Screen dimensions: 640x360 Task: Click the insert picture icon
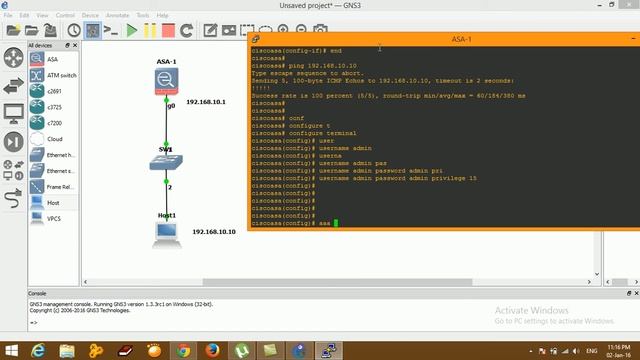pos(229,30)
